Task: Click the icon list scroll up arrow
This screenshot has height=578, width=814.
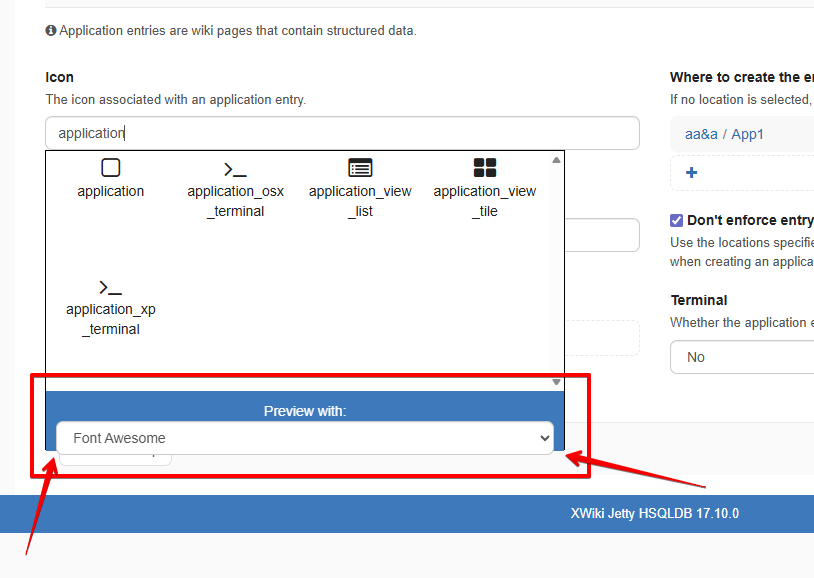Action: click(x=557, y=160)
